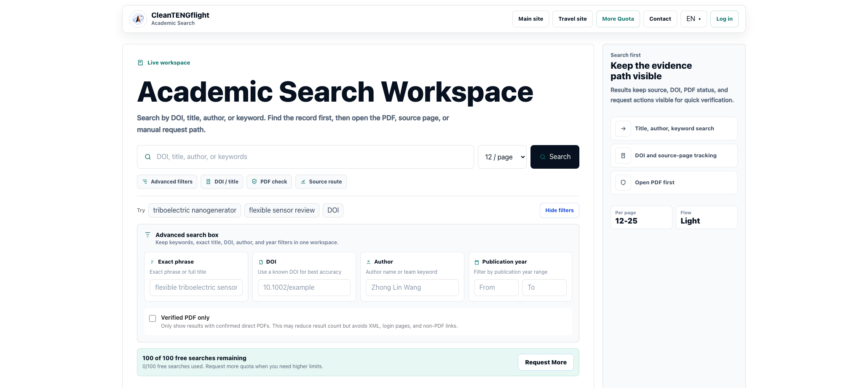Select the Advanced filters chip
Viewport: 868px width, 388px height.
point(167,182)
